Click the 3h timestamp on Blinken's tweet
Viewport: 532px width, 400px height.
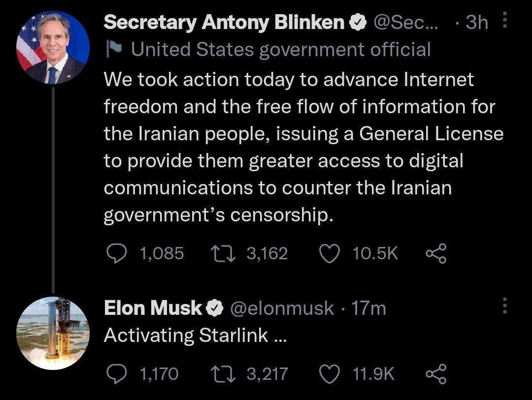pos(476,22)
